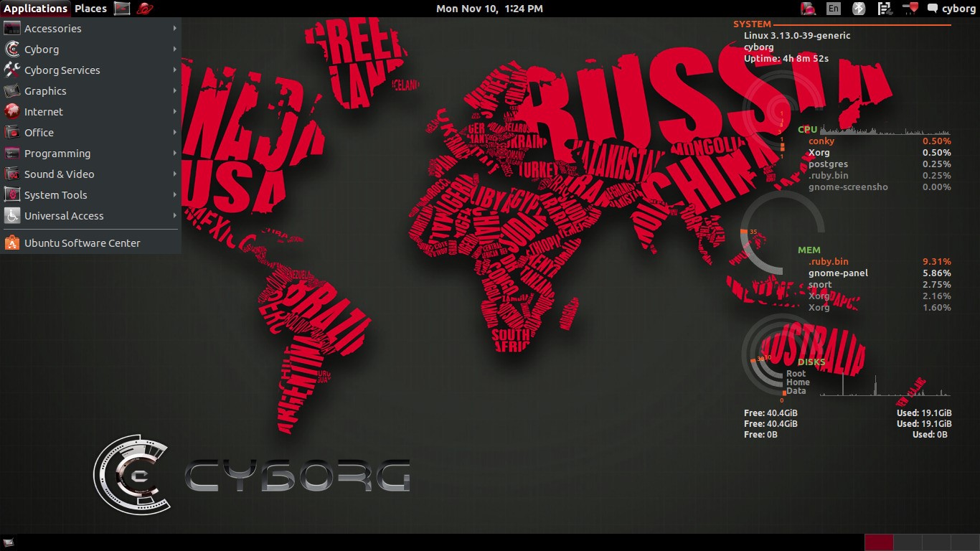Switch keyboard layout using the En indicator
This screenshot has width=980, height=551.
click(x=834, y=8)
